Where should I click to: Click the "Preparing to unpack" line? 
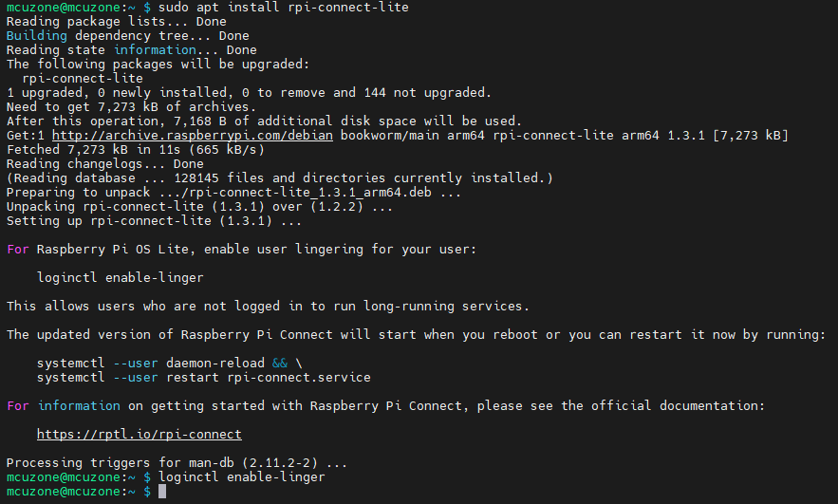233,193
